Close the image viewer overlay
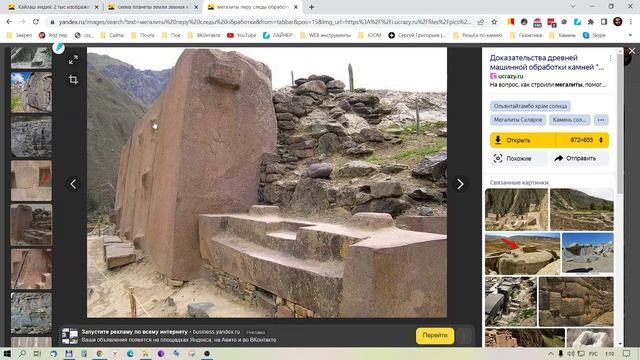Viewport: 640px width, 360px height. tap(632, 51)
